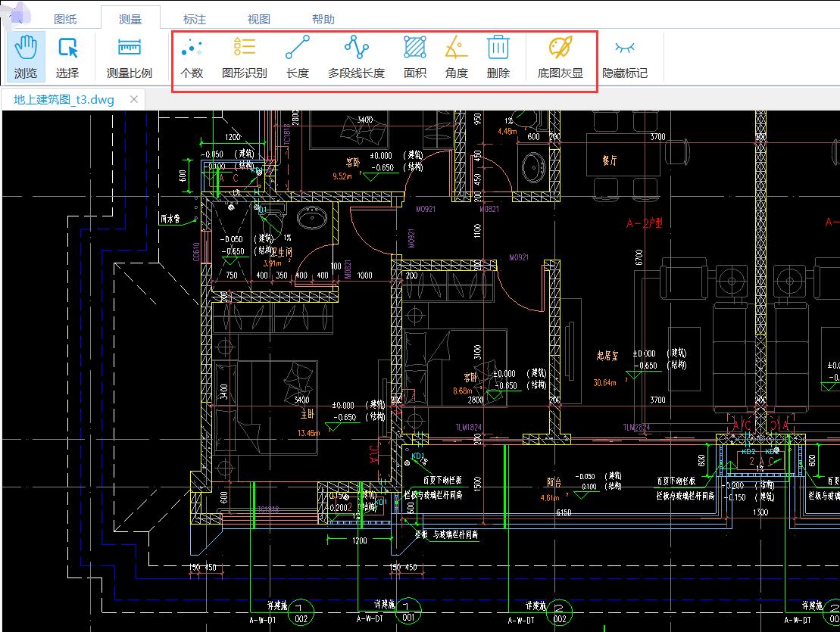This screenshot has width=840, height=632.
Task: Start 图形识别 shape recognition
Action: pos(244,56)
